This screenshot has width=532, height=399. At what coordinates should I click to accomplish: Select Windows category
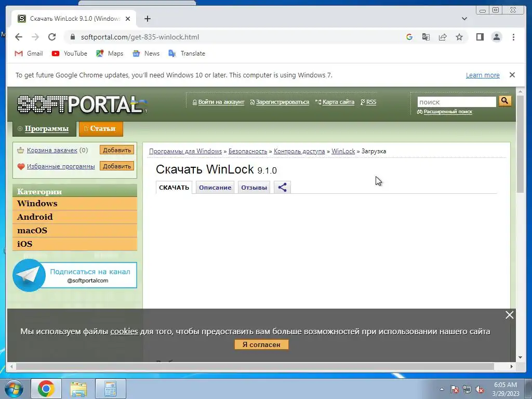point(75,204)
